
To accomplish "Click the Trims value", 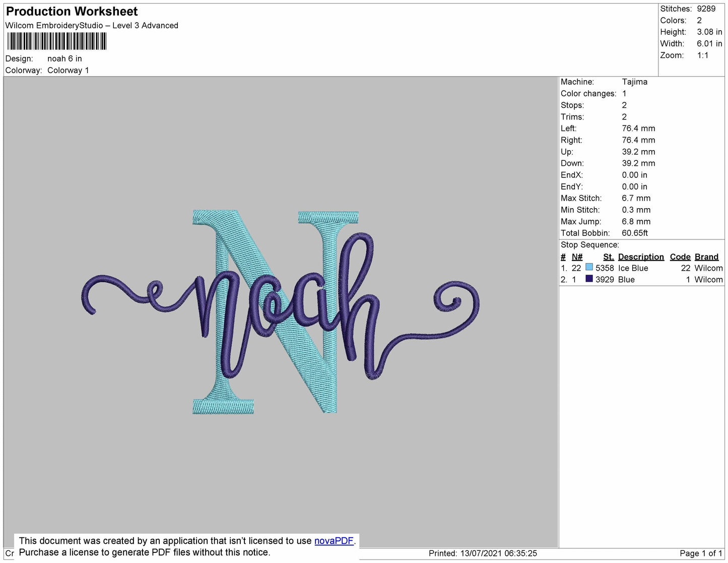I will (x=624, y=116).
